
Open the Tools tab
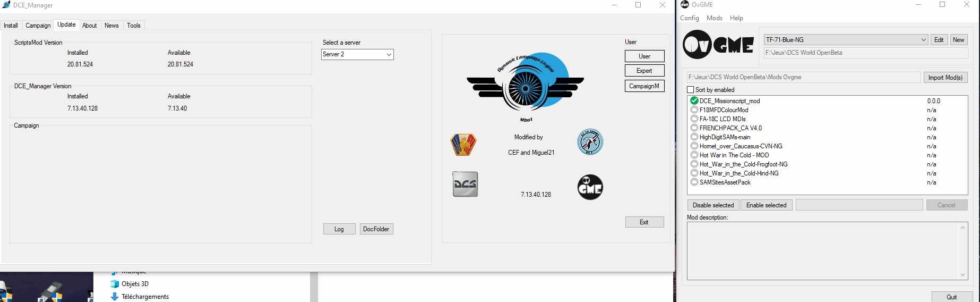pos(134,26)
